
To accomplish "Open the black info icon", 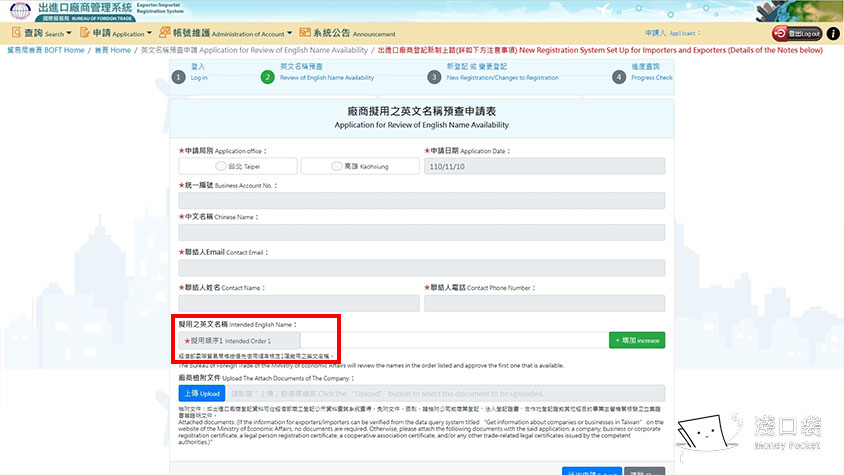I will (832, 33).
